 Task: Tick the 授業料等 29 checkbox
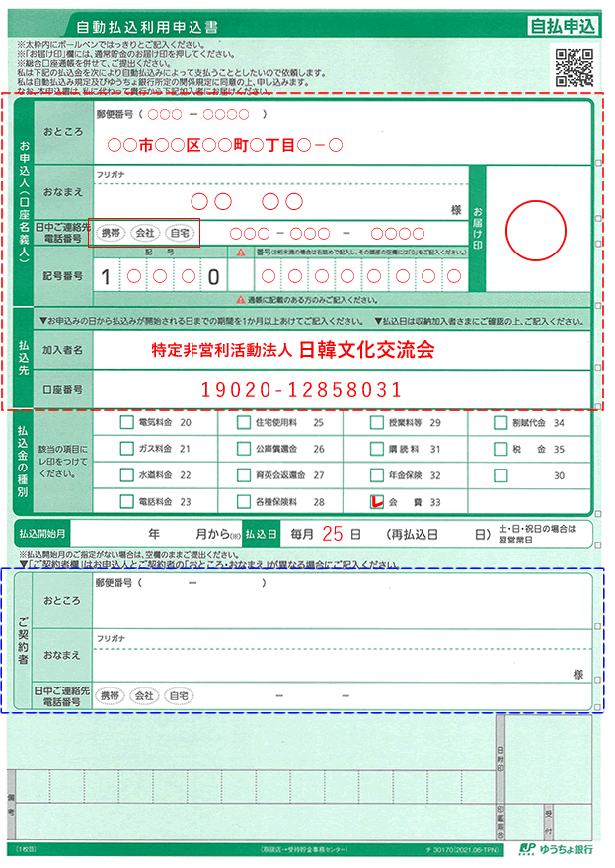(377, 422)
